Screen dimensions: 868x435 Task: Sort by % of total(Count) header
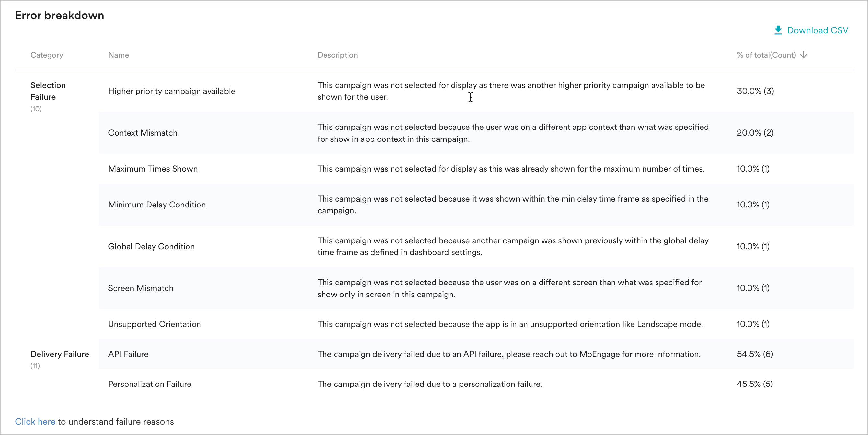point(766,55)
